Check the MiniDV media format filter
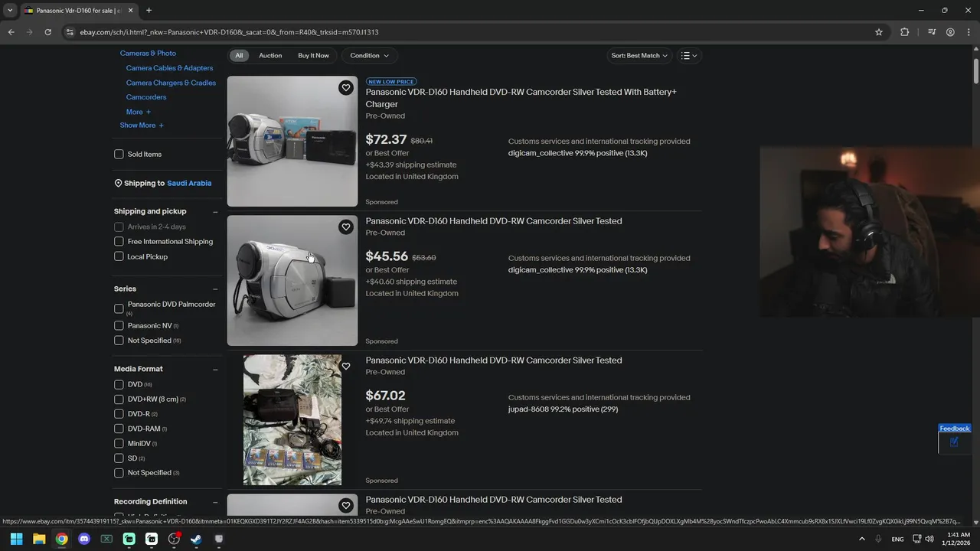 119,443
